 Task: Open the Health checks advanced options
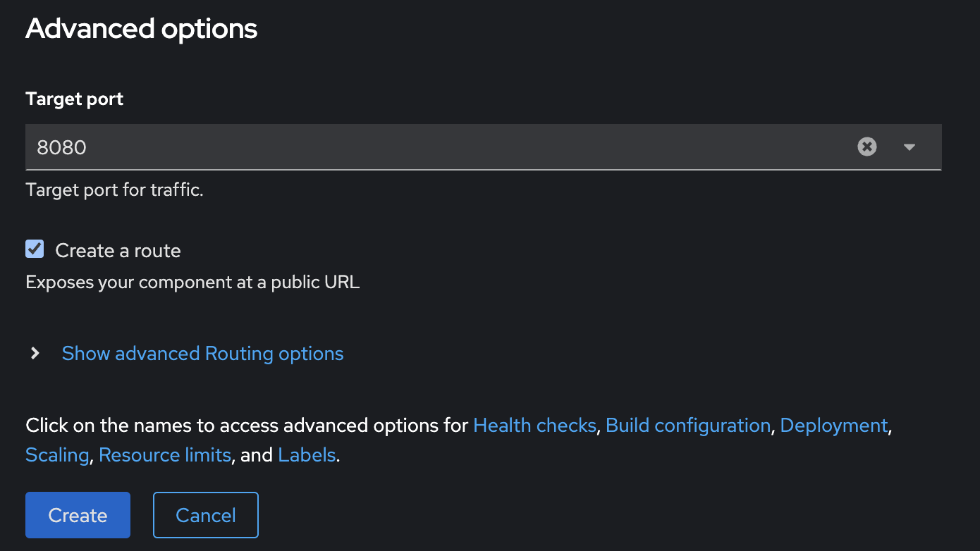tap(534, 426)
